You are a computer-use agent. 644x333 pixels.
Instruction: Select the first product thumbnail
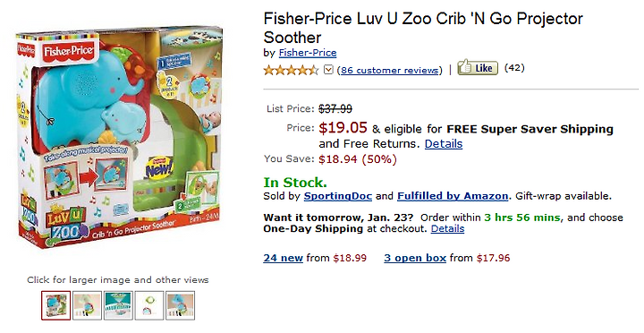pyautogui.click(x=55, y=305)
